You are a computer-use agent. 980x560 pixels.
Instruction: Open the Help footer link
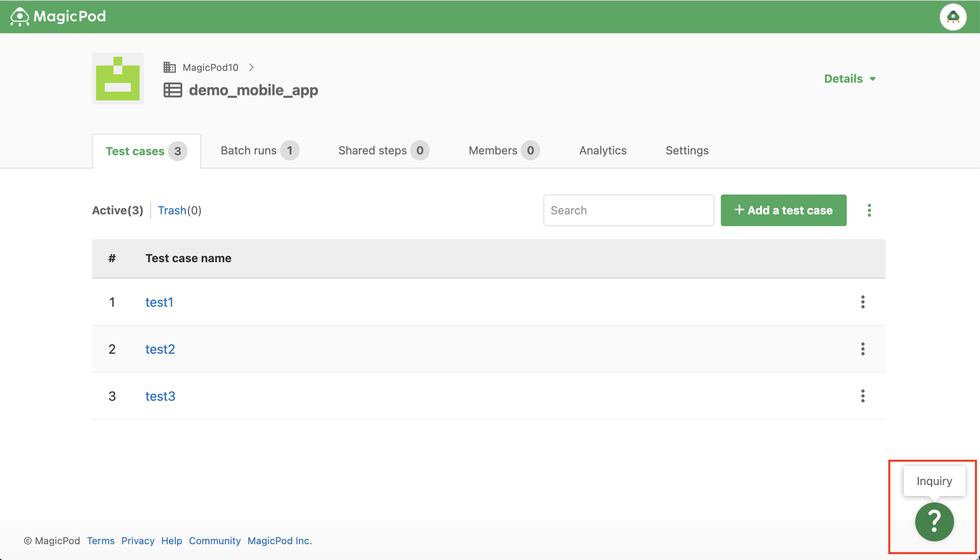(x=172, y=541)
